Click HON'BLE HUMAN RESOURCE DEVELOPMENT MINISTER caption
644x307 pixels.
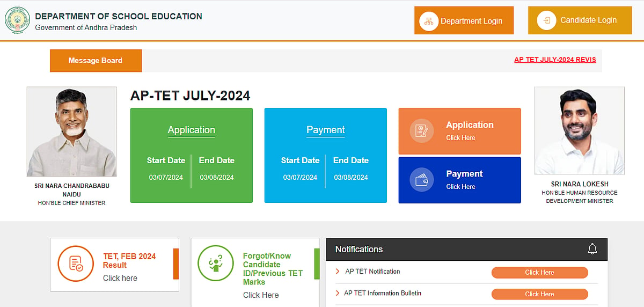click(x=580, y=196)
